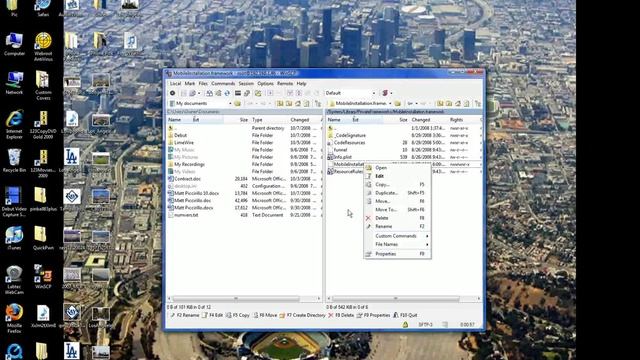
Task: Expand the remote MobileInstallation directory dropdown
Action: pos(390,104)
